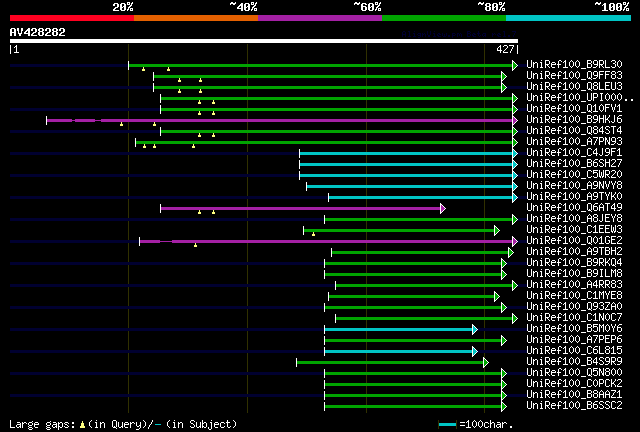Click the UniRef100_A8JEY8 label

pyautogui.click(x=574, y=219)
